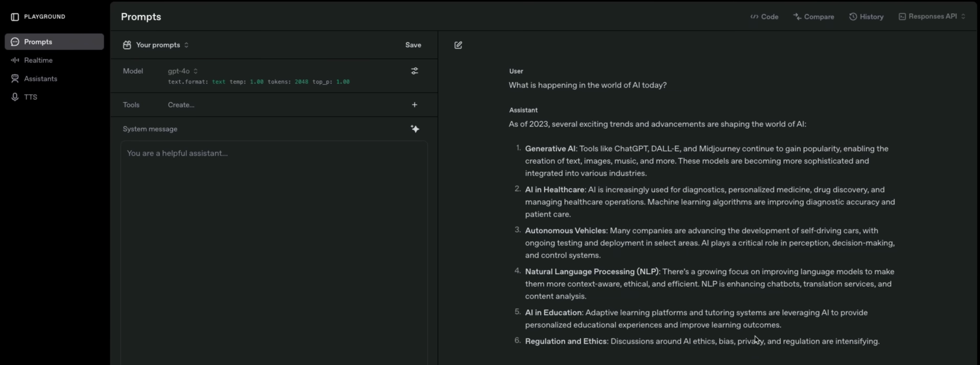This screenshot has width=980, height=365.
Task: Click the "As of 2023" response intro line
Action: pos(657,124)
